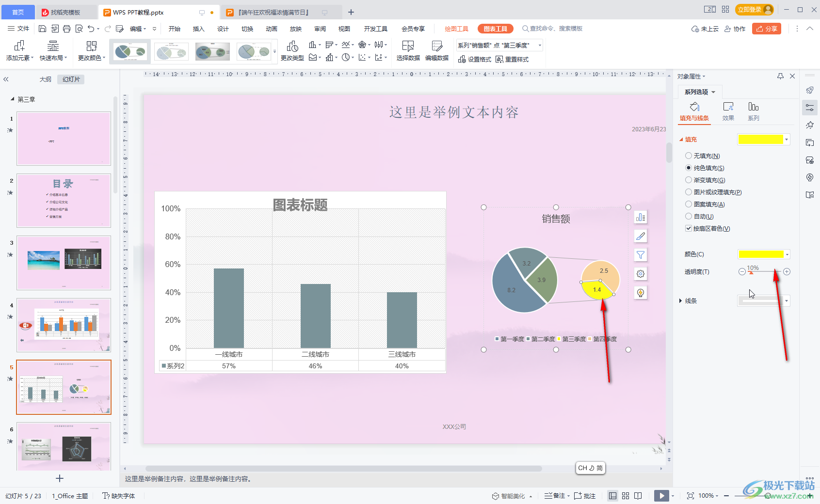The image size is (820, 504).
Task: Click the Change Chart Type icon
Action: point(292,51)
